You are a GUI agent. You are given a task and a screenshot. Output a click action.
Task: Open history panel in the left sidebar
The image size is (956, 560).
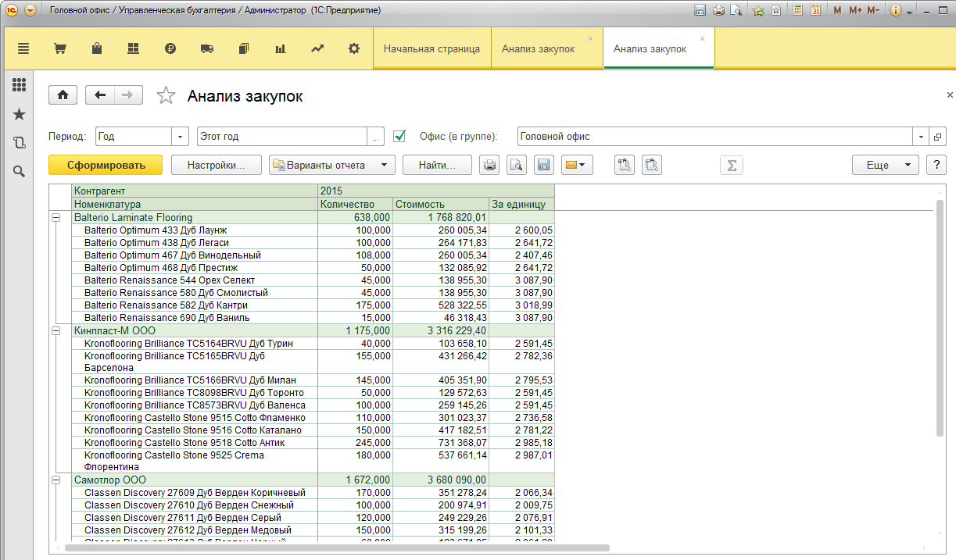click(20, 142)
